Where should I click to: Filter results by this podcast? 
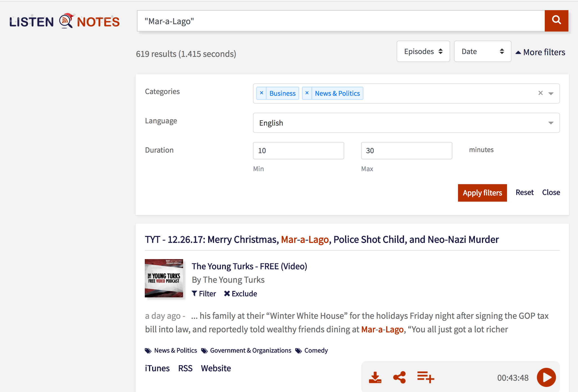204,294
